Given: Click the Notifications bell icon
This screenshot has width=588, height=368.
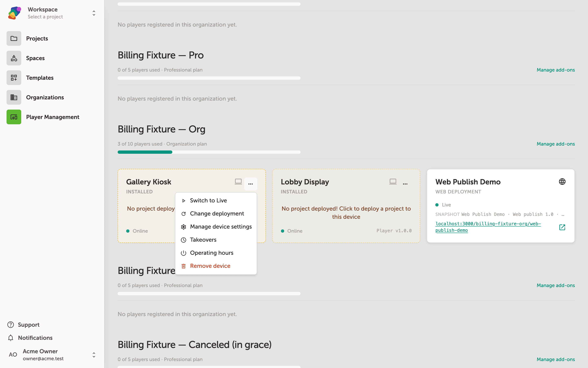Looking at the screenshot, I should (x=10, y=338).
